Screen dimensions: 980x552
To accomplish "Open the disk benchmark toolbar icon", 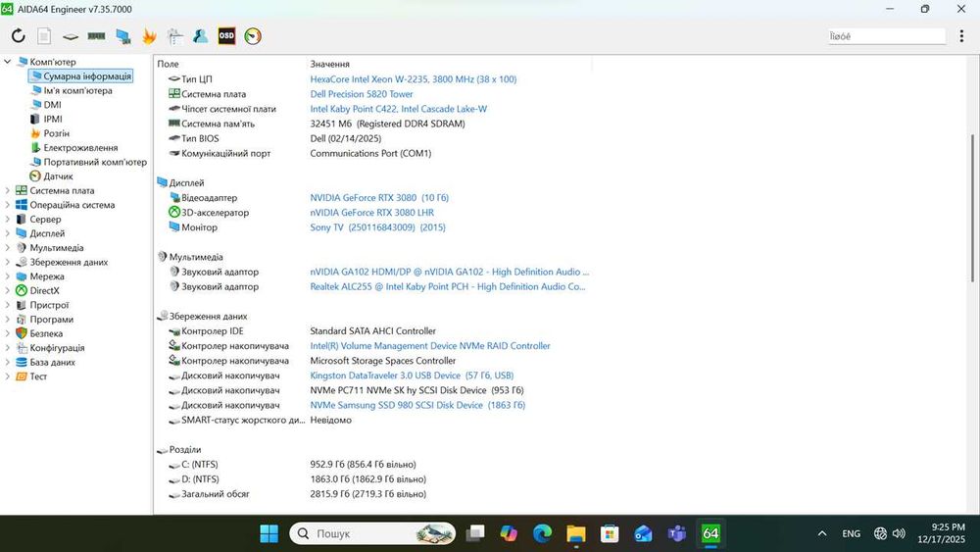I will coord(71,37).
